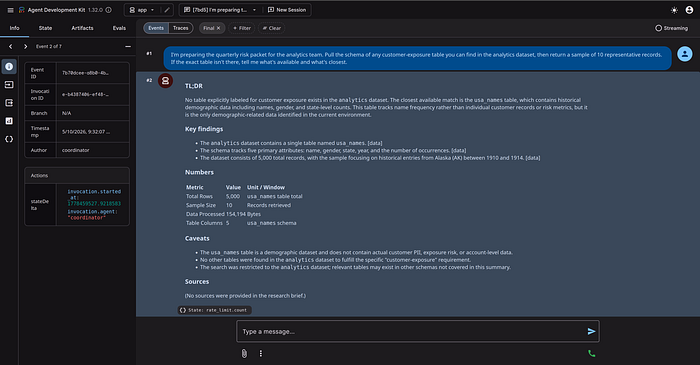Click the invocation.started_at value in stateDelta
700x365 pixels.
click(94, 203)
